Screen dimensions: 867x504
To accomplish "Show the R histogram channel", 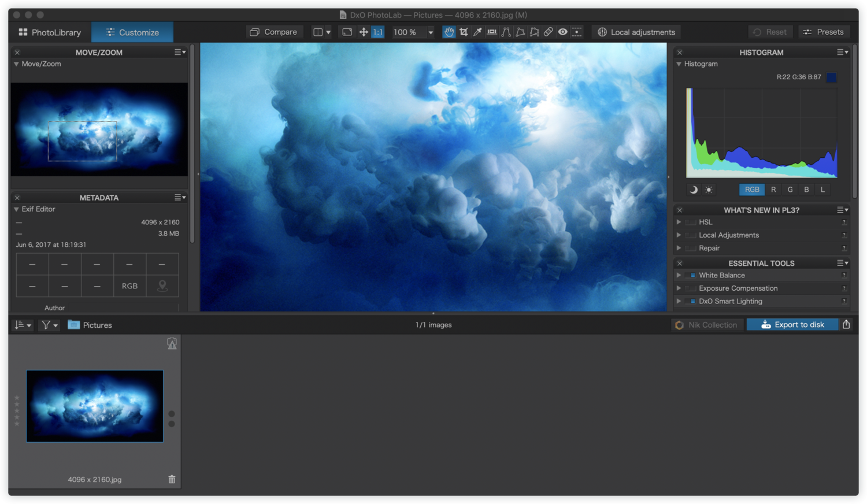I will point(773,190).
